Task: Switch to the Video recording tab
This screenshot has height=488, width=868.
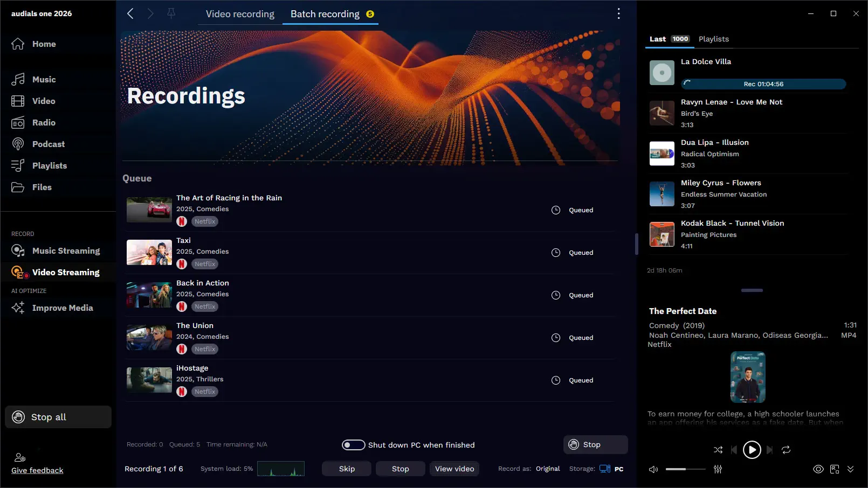Action: point(240,14)
